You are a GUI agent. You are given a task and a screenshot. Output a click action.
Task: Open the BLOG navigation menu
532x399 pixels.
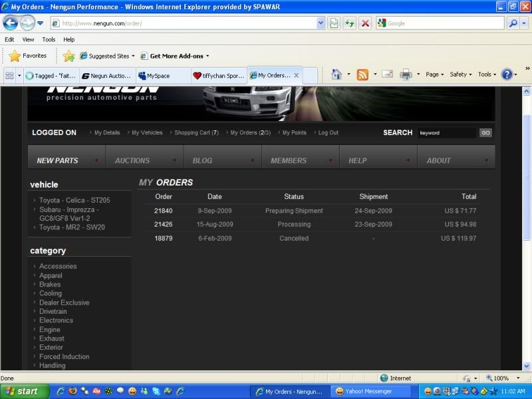223,157
